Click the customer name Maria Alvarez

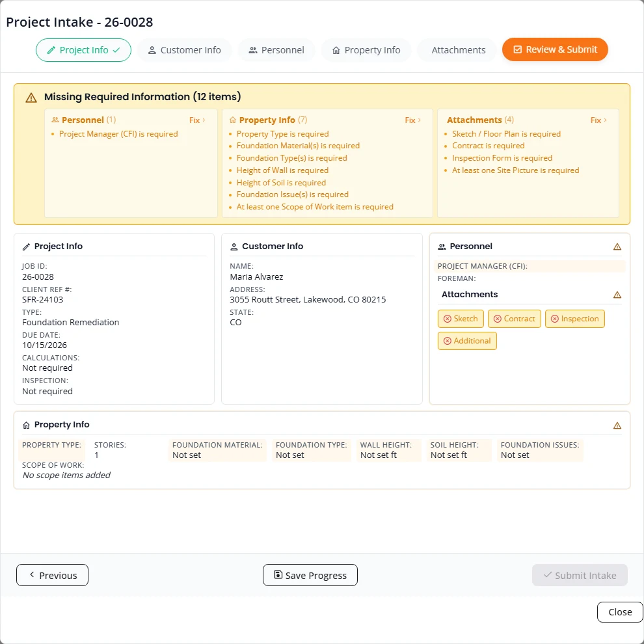coord(256,277)
